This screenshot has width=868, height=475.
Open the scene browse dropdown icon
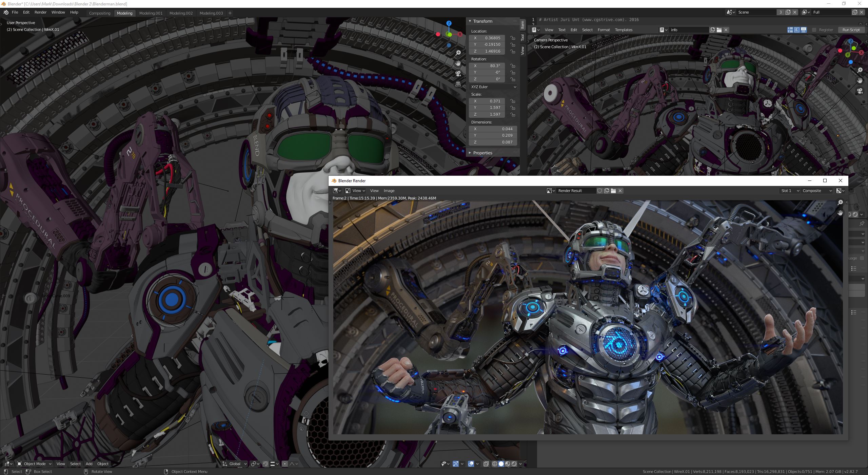731,12
